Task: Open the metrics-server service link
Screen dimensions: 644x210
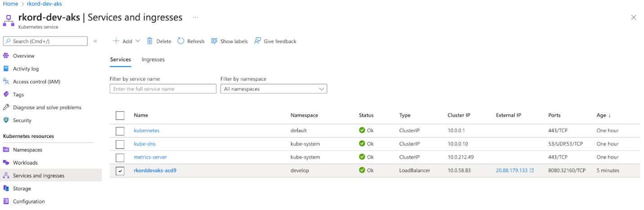Action: 150,157
